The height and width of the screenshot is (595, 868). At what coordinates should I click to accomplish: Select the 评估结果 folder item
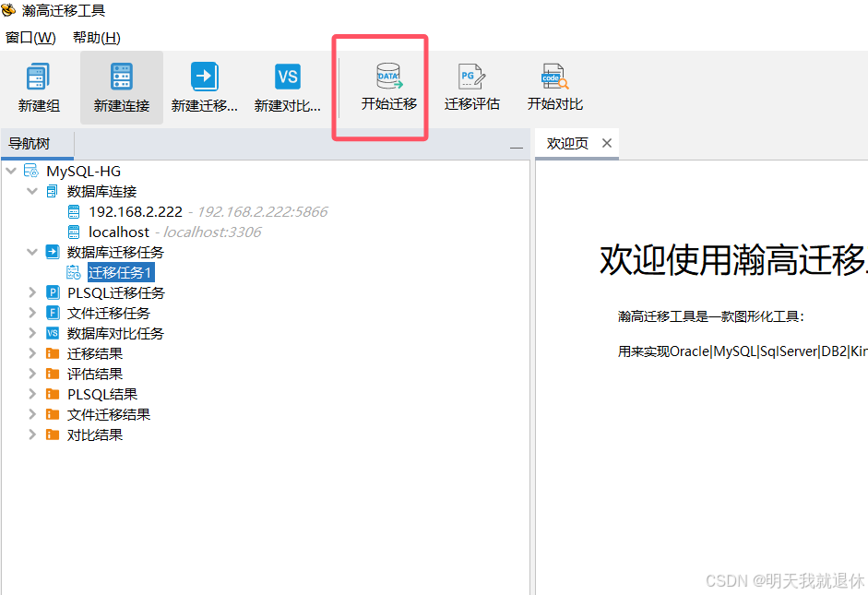(x=95, y=375)
